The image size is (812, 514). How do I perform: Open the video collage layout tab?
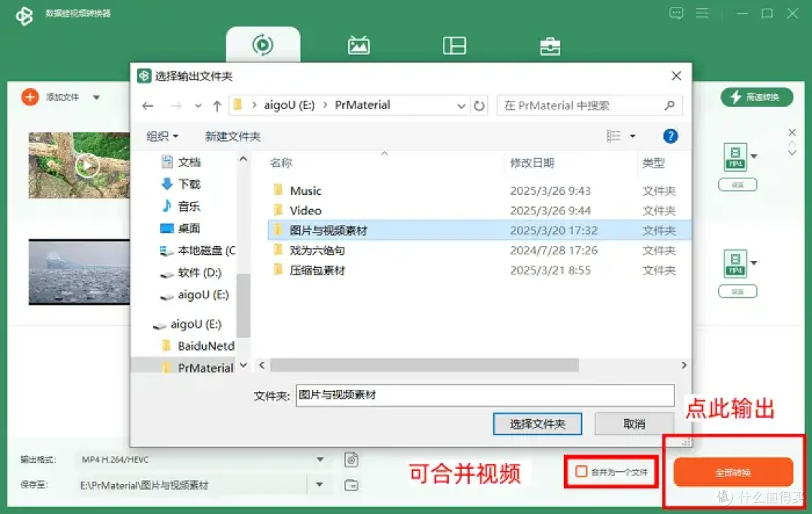[x=454, y=46]
